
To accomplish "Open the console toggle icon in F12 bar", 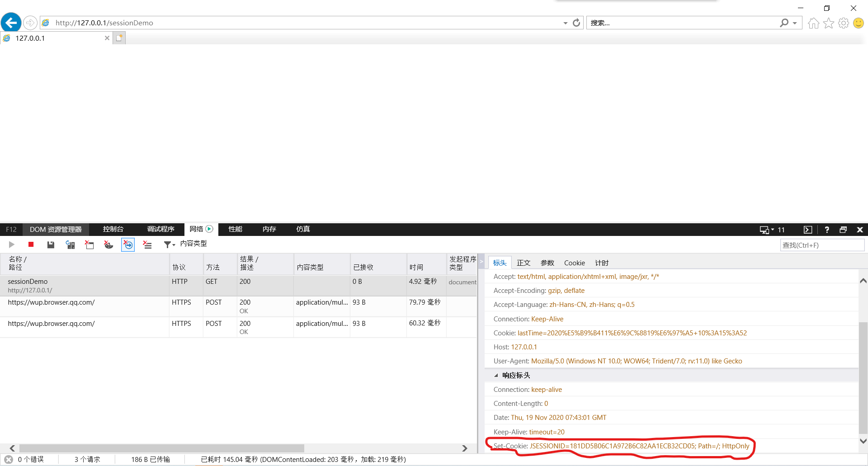I will 808,230.
